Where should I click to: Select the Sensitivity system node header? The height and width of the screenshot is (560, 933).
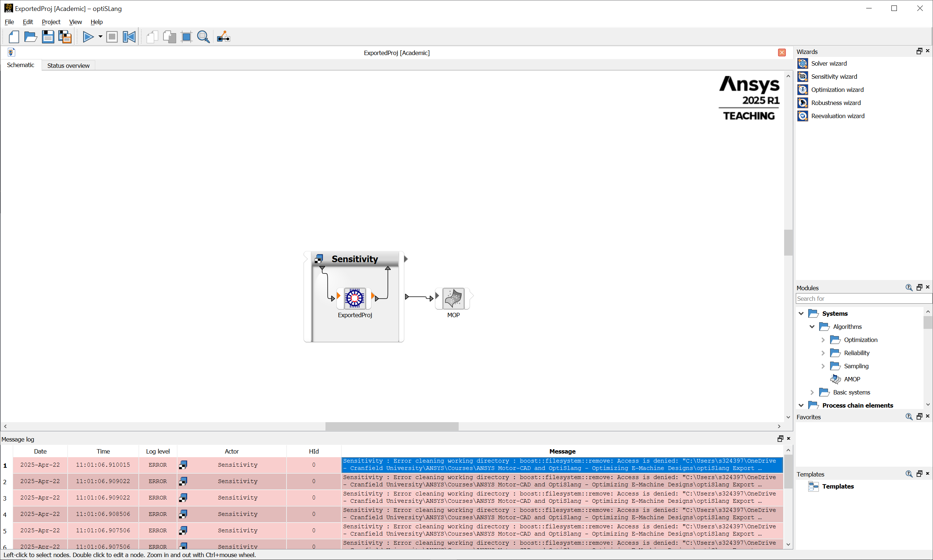coord(355,259)
